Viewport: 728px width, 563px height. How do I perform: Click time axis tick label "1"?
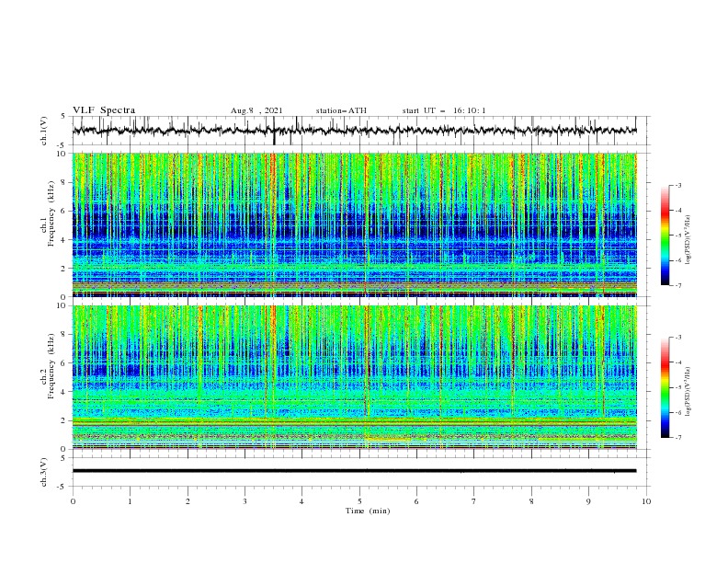click(130, 501)
